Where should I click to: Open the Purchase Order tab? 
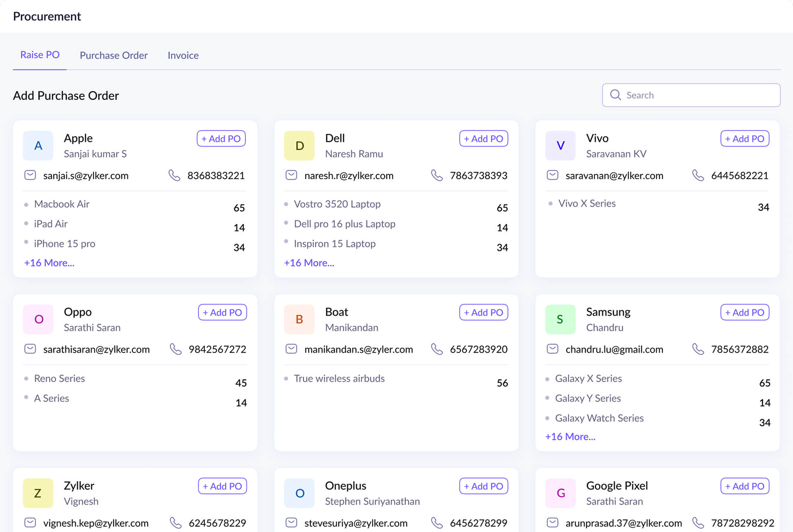click(114, 55)
